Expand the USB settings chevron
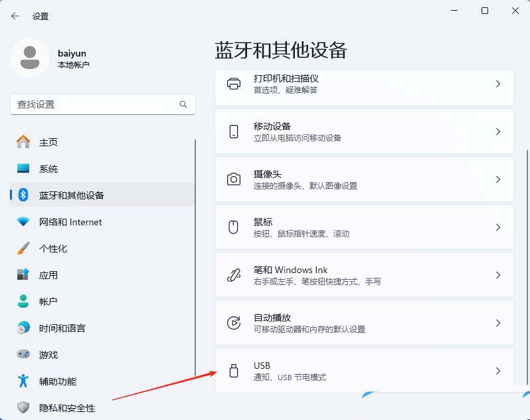The image size is (530, 420). coord(498,371)
